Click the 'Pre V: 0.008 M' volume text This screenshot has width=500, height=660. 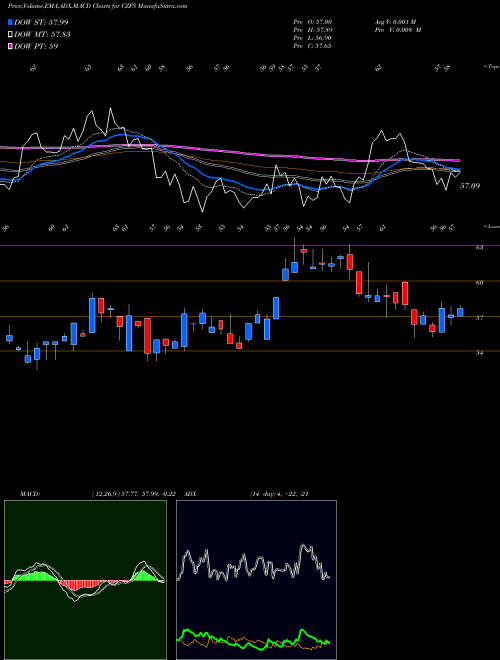point(398,30)
